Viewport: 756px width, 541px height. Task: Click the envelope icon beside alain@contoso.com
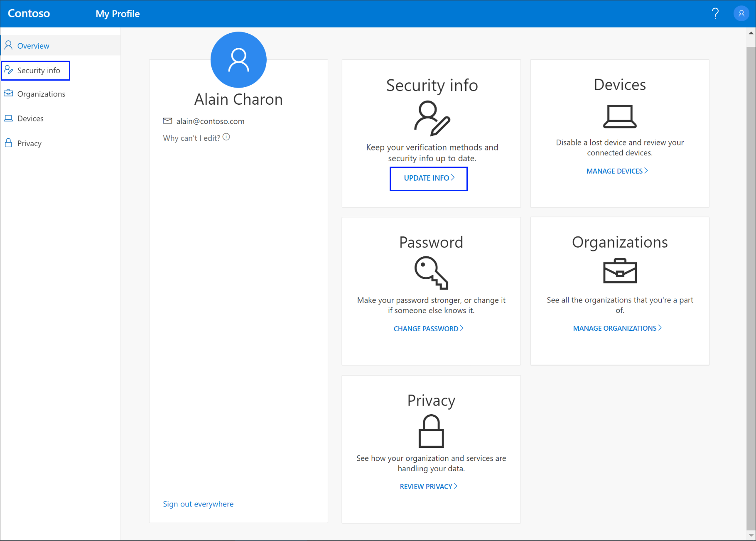[x=167, y=121]
